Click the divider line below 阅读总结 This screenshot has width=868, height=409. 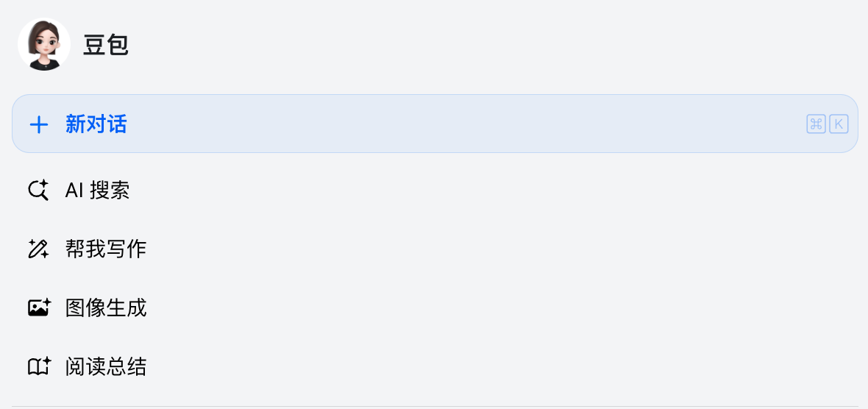coord(434,406)
